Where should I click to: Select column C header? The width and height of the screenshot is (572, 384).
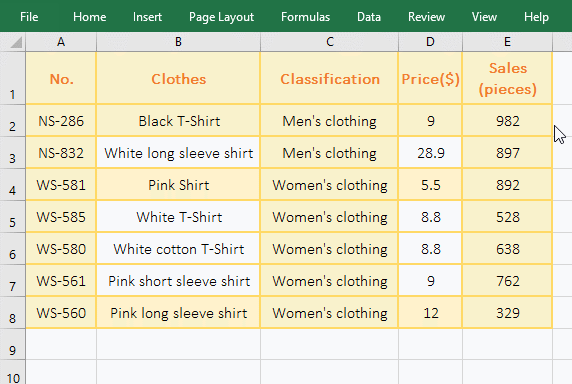(x=329, y=42)
